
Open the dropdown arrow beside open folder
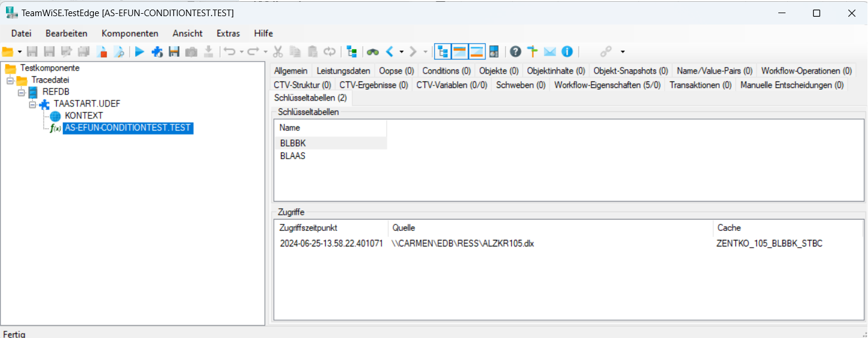[20, 52]
